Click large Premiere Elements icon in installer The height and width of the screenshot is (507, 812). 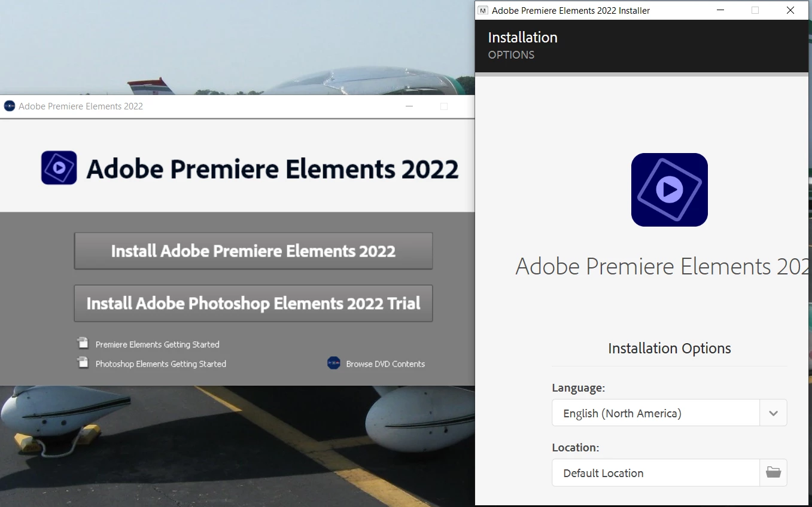[x=670, y=190]
